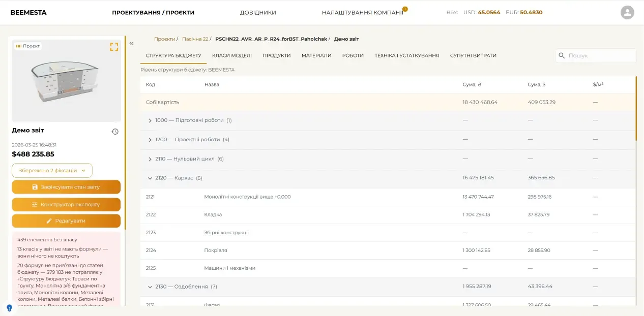644x316 pixels.
Task: Click the Проєкт badge on the thumbnail
Action: click(28, 46)
